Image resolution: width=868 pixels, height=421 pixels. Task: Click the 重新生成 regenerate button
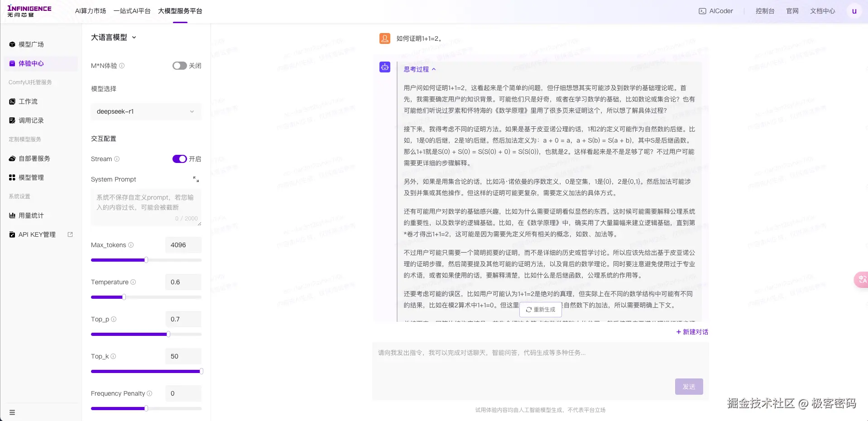540,310
